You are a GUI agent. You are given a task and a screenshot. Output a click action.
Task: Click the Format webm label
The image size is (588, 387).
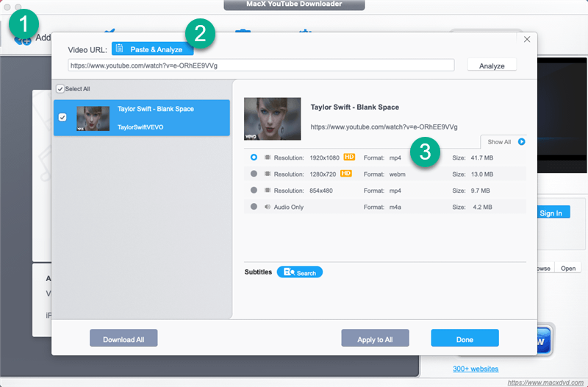point(384,174)
